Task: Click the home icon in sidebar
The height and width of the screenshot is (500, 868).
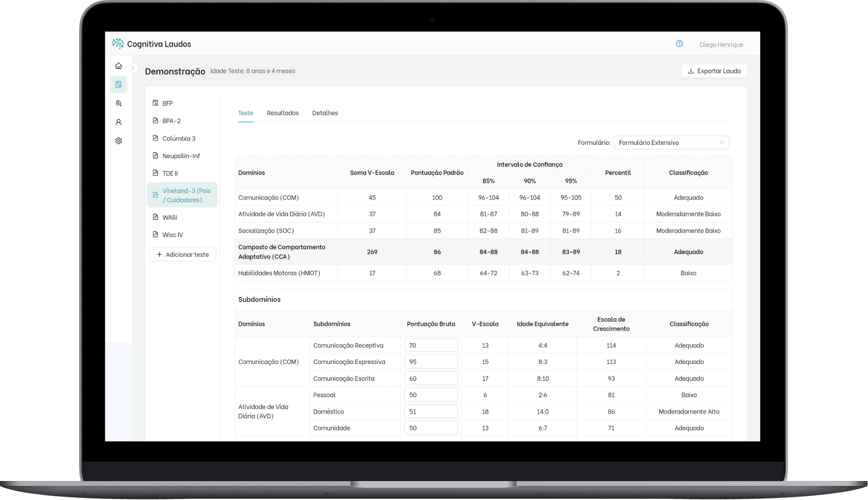Action: tap(118, 66)
